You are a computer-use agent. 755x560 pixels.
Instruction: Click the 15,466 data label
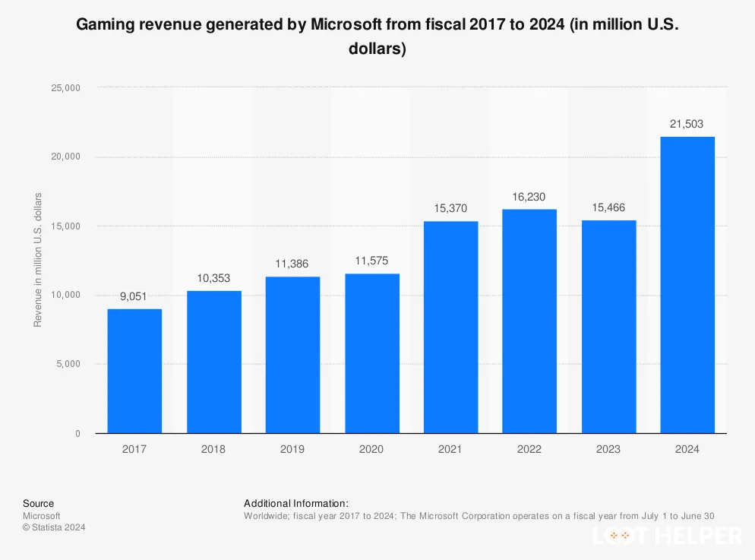[x=608, y=207]
